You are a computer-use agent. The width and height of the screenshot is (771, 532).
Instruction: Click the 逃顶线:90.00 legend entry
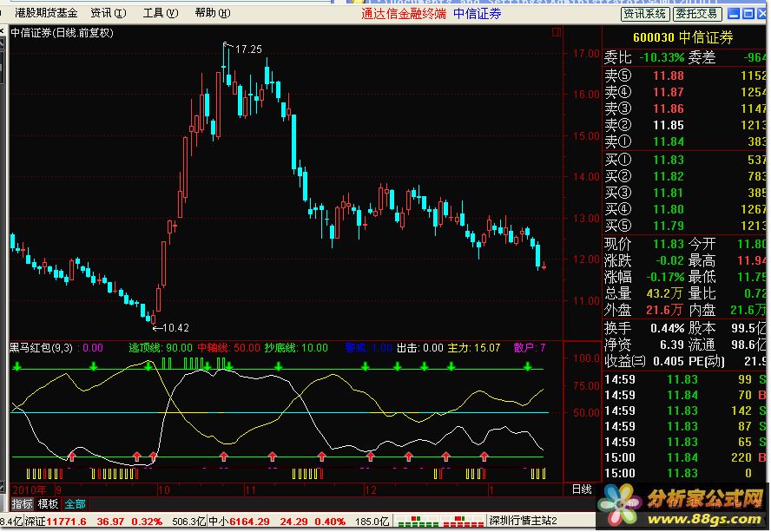[161, 348]
